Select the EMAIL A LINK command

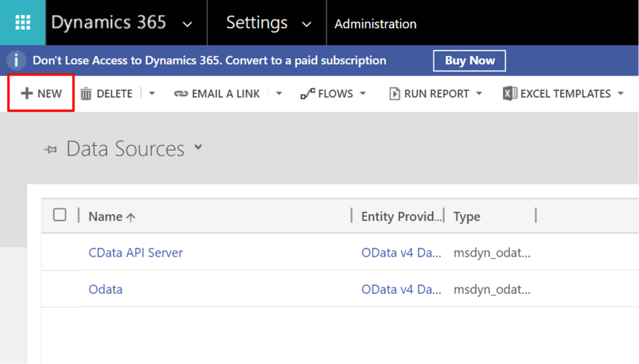(x=225, y=93)
